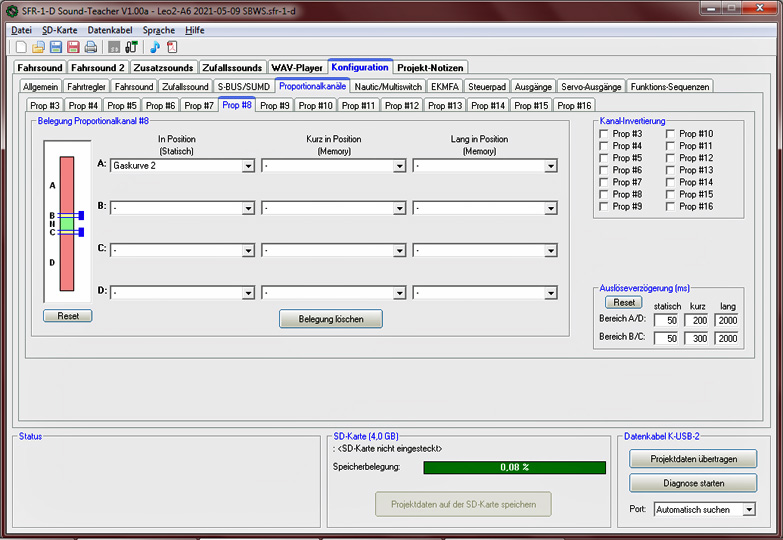
Task: Select the Prop #11 tab
Action: pyautogui.click(x=358, y=105)
